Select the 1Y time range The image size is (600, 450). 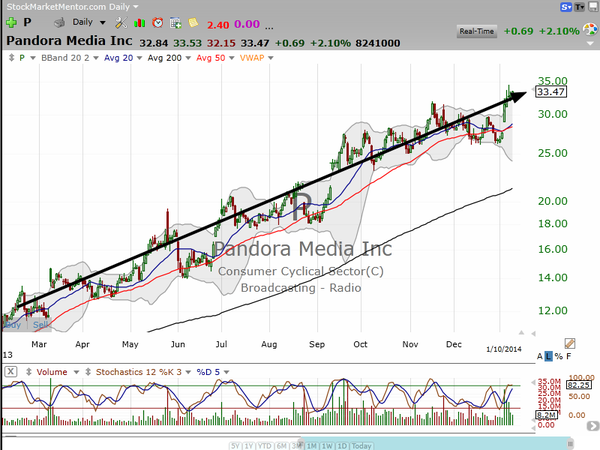[249, 446]
